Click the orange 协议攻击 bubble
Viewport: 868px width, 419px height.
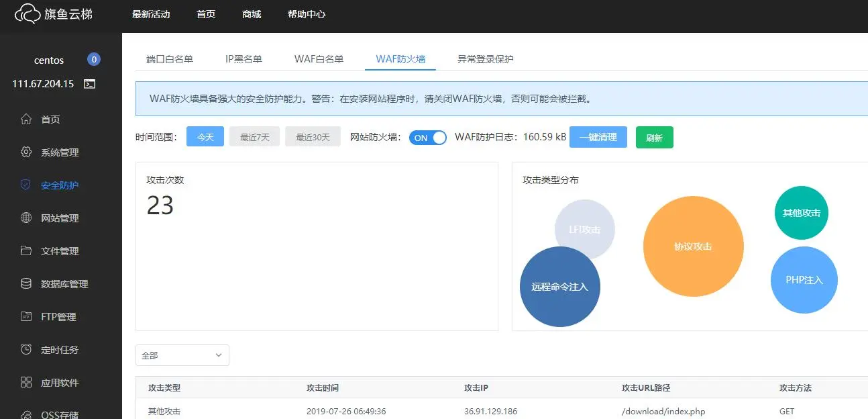coord(694,246)
